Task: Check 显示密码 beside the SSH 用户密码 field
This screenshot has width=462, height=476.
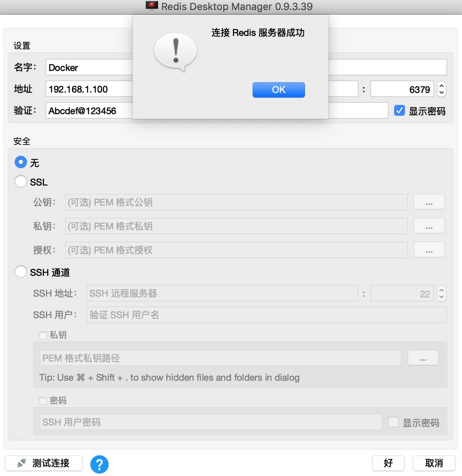Action: 393,422
